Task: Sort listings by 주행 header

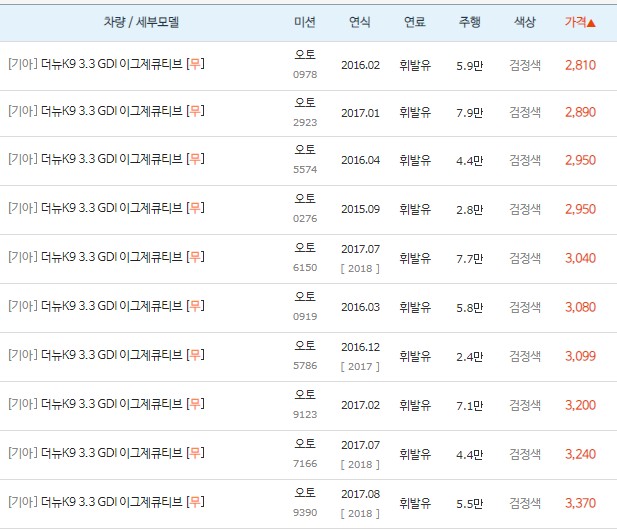Action: point(470,22)
